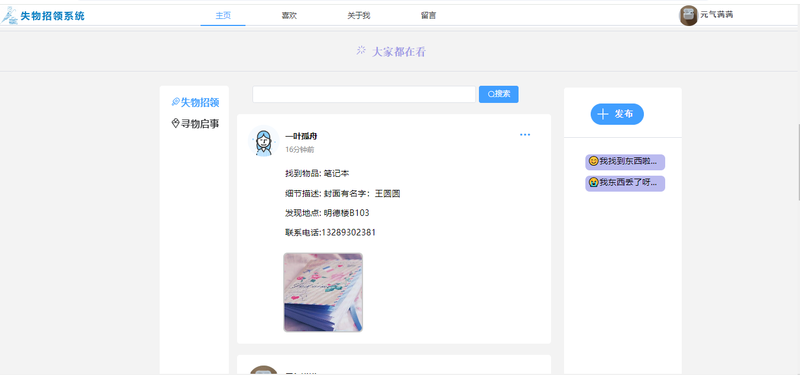Image resolution: width=800 pixels, height=375 pixels.
Task: Open the 元气满满 user avatar
Action: pyautogui.click(x=688, y=16)
